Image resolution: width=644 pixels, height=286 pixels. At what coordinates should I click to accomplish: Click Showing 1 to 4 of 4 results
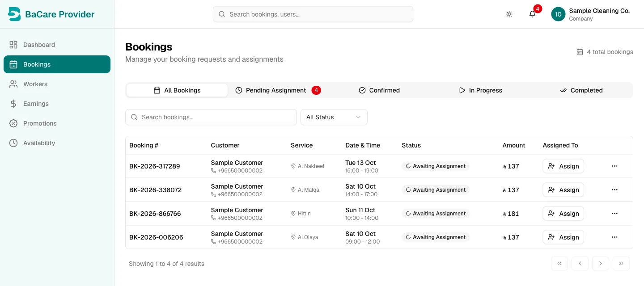[166, 264]
